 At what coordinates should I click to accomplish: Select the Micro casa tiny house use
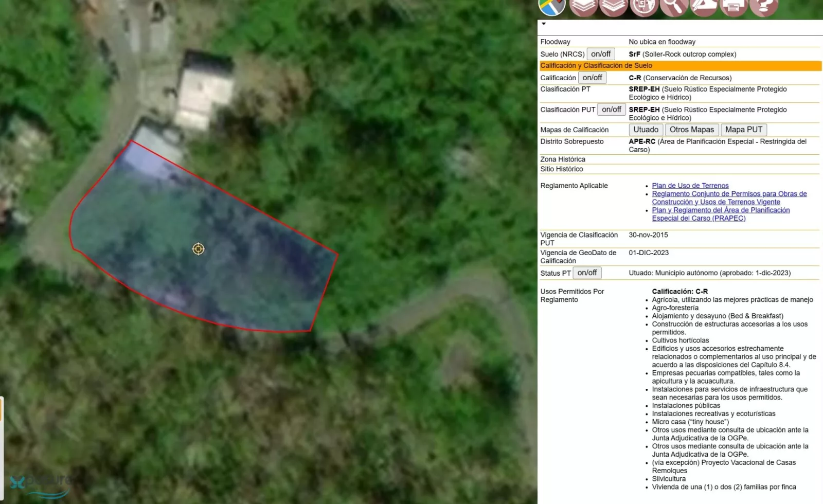[x=690, y=422]
